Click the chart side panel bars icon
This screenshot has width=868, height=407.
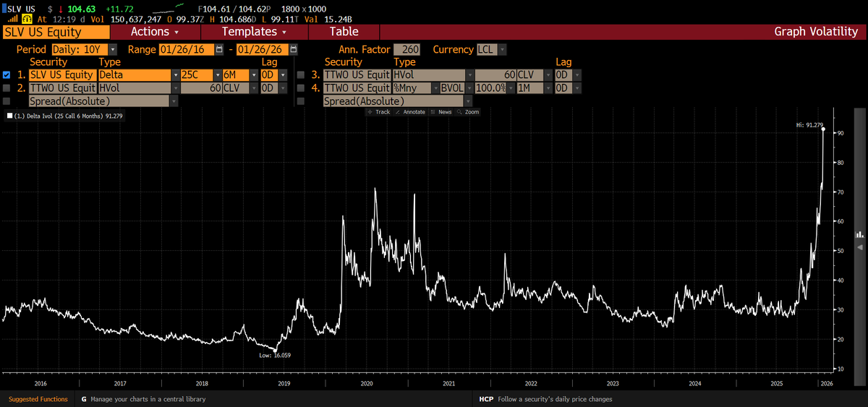tap(859, 234)
